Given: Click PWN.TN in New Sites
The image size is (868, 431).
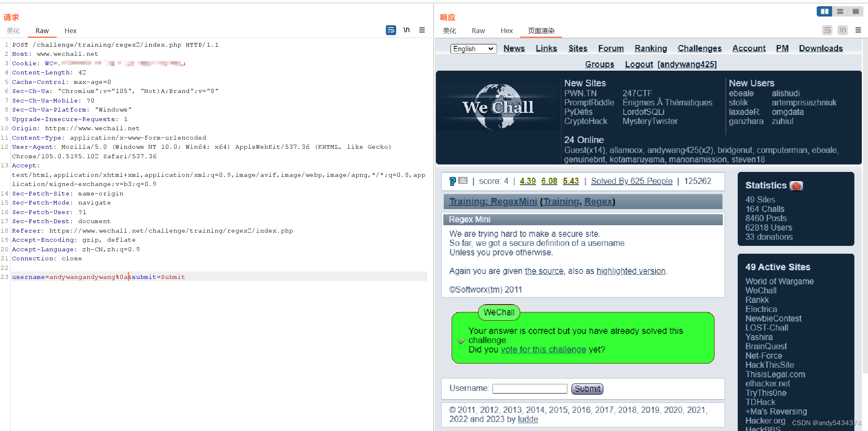Looking at the screenshot, I should 580,93.
